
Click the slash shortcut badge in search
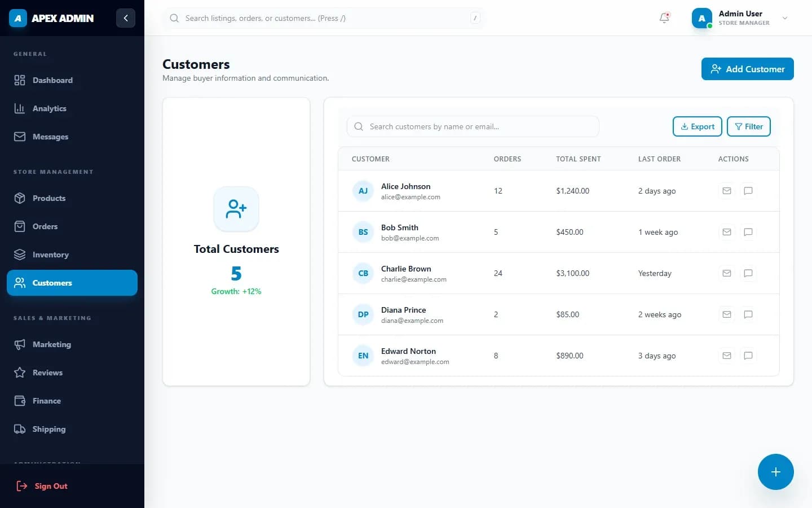click(x=475, y=18)
